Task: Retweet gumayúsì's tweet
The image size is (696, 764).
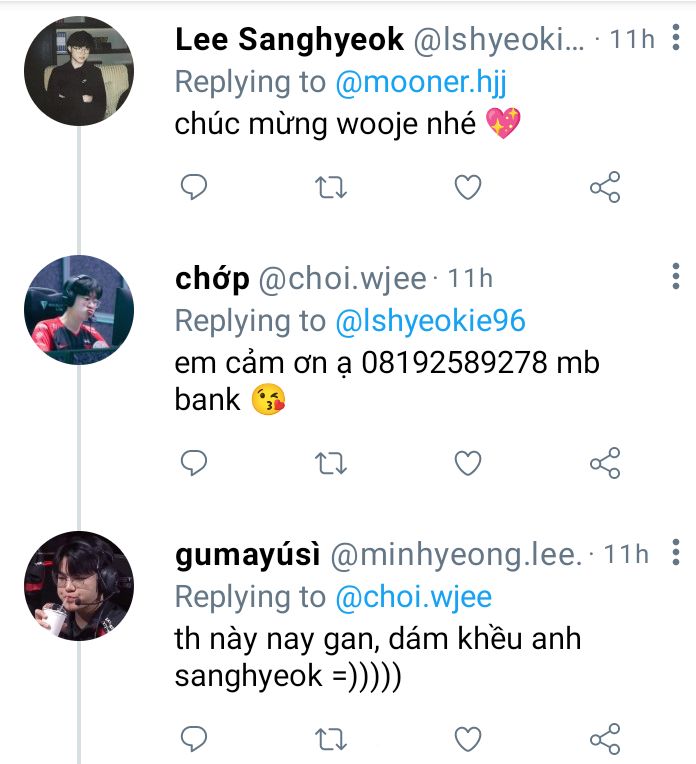Action: (331, 739)
